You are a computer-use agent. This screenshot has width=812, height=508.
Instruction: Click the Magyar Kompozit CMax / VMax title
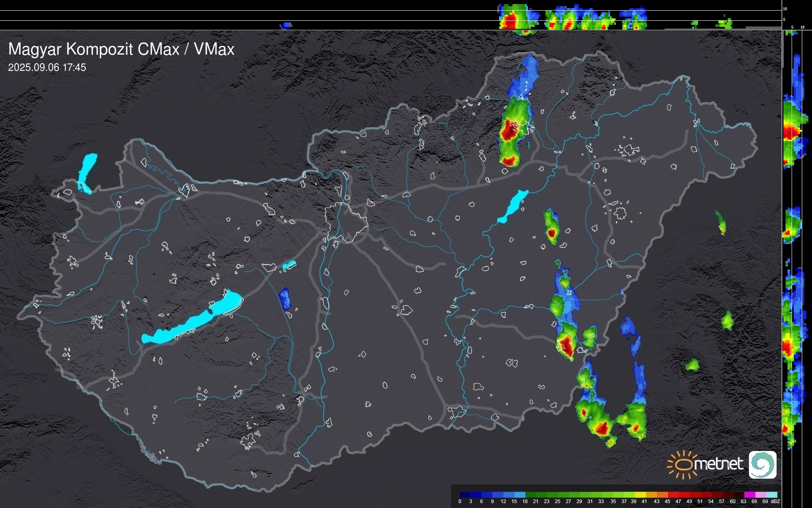click(121, 49)
